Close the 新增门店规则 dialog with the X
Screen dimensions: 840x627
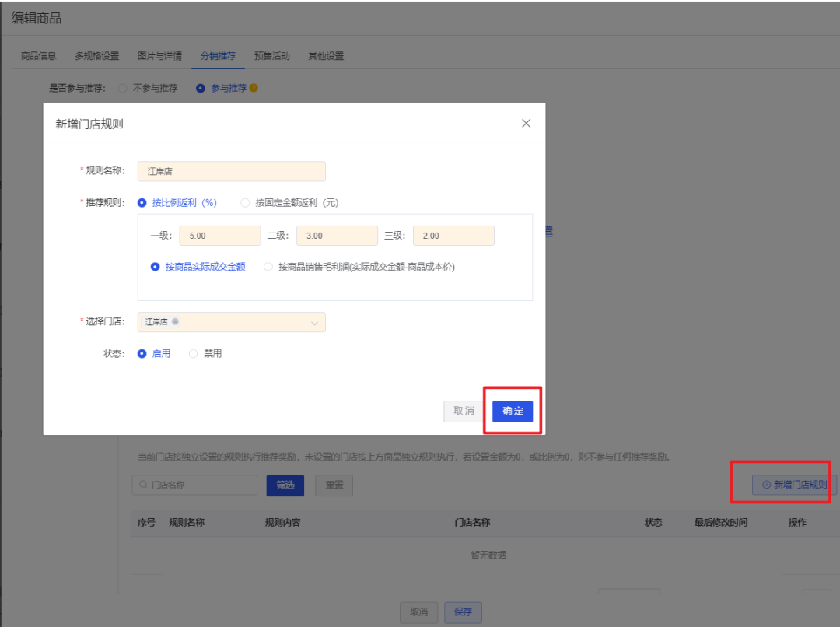pyautogui.click(x=526, y=123)
